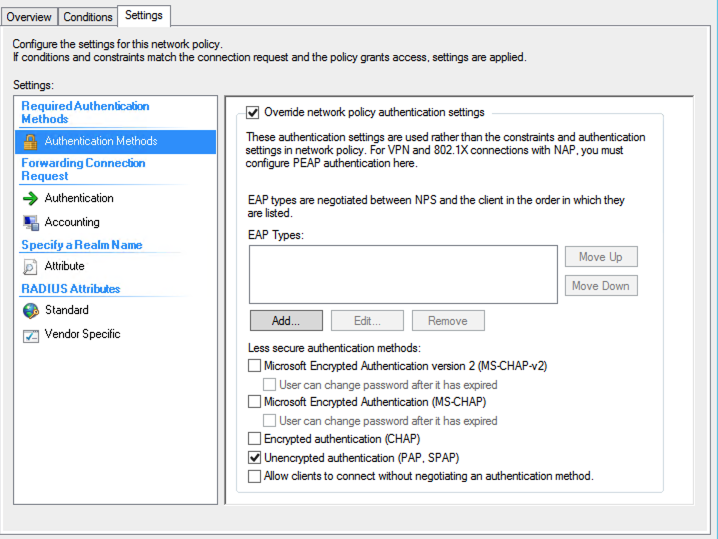Allow clients to connect without negotiating authentication
Screen dimensions: 718x539
point(254,476)
